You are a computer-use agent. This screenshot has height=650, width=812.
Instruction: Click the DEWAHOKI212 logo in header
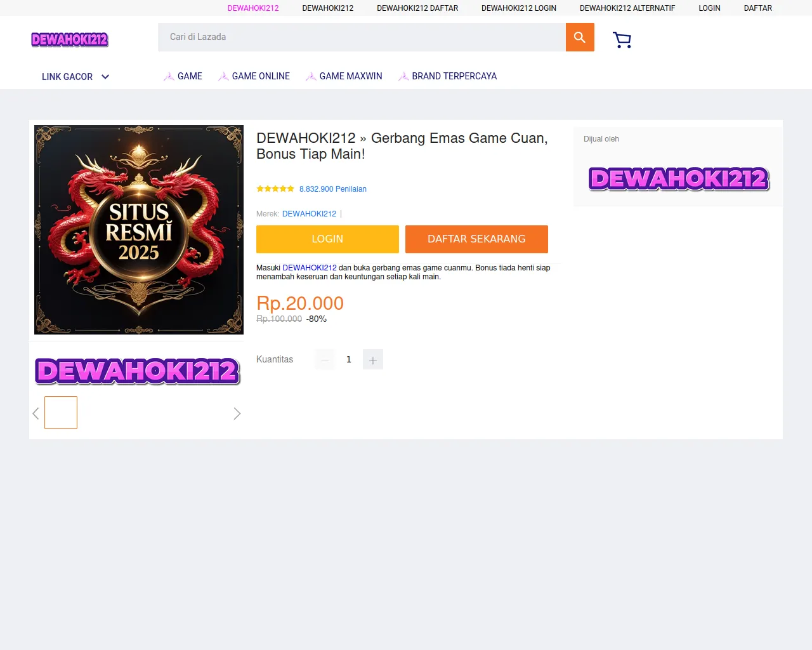(x=70, y=39)
